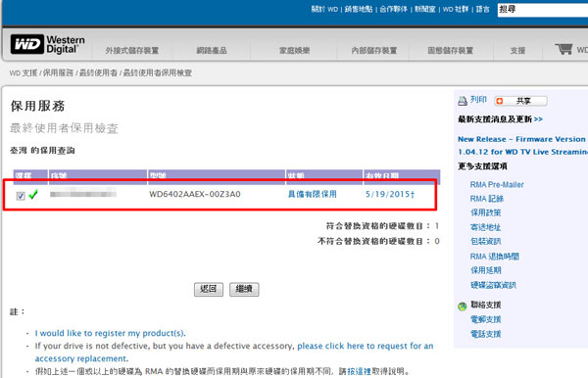The image size is (588, 378).
Task: Open 保用延期 warranty extension link
Action: (x=486, y=270)
